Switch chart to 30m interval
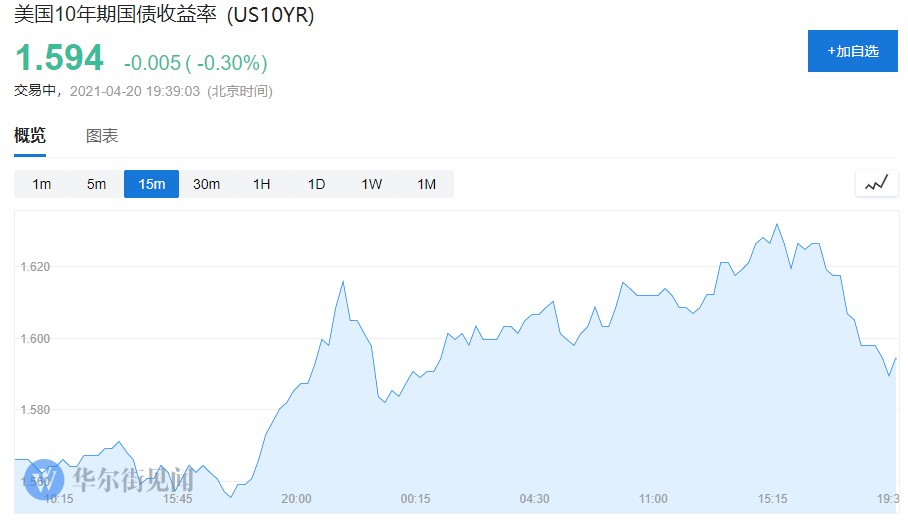The height and width of the screenshot is (521, 908). click(x=206, y=184)
